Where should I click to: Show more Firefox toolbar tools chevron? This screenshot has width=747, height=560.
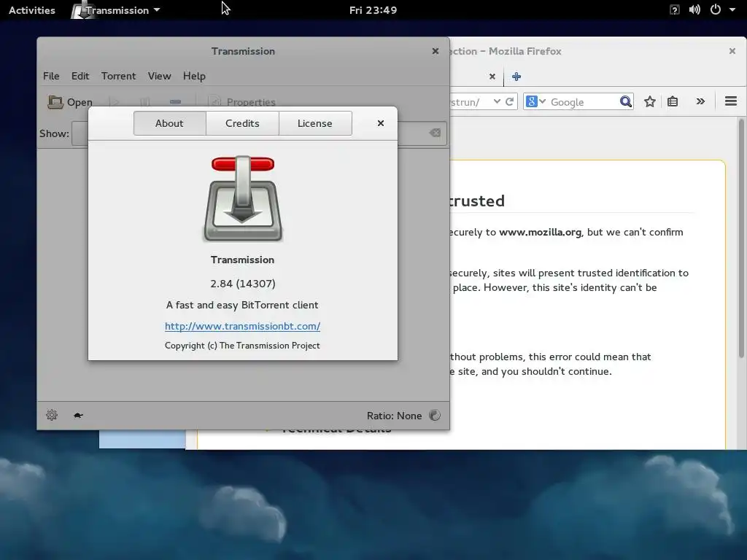tap(700, 101)
